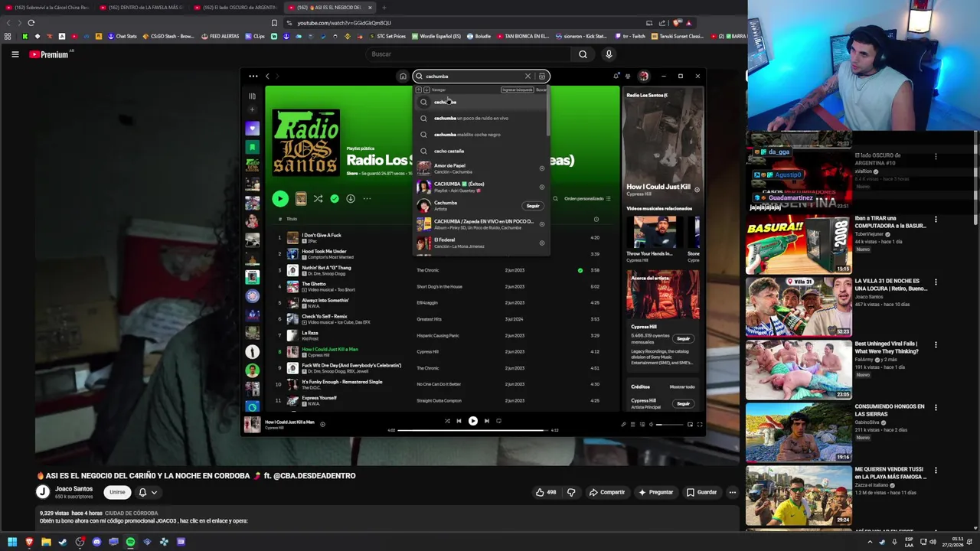The image size is (980, 551).
Task: Click the YouTube Buscar search field
Action: [468, 54]
